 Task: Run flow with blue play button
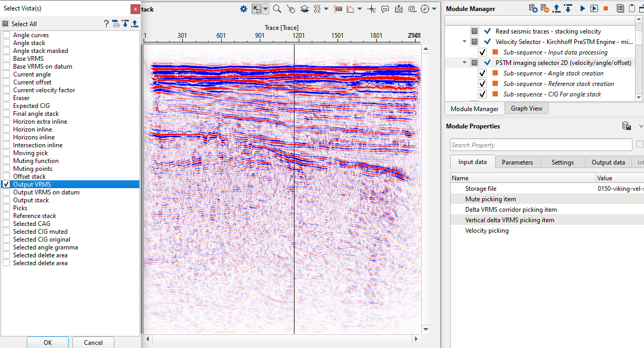(x=582, y=8)
